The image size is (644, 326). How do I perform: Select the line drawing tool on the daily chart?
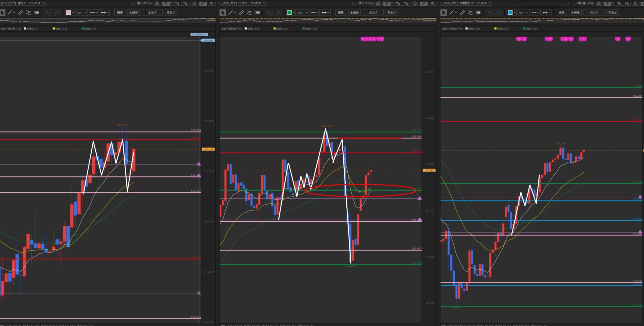[230, 13]
